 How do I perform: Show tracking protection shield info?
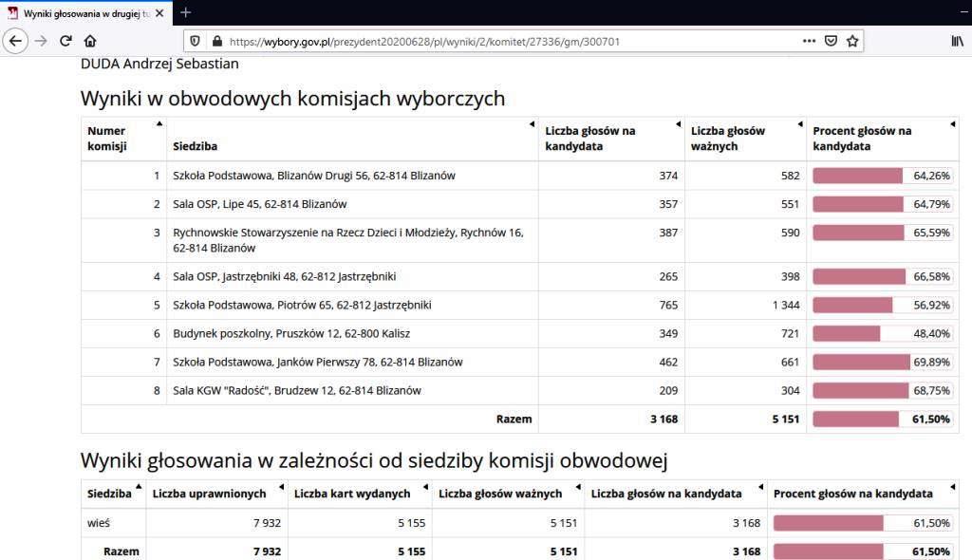click(x=195, y=42)
